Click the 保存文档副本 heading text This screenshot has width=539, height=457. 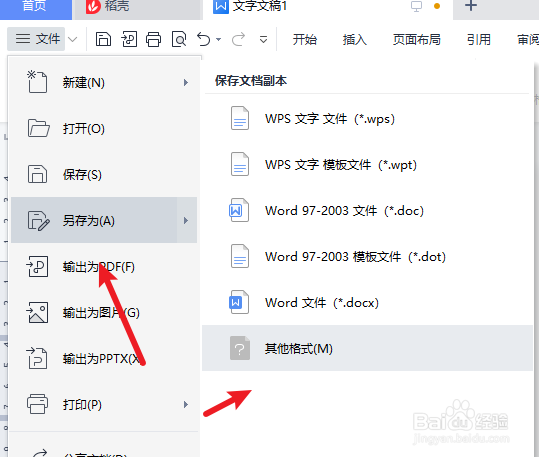tap(251, 81)
